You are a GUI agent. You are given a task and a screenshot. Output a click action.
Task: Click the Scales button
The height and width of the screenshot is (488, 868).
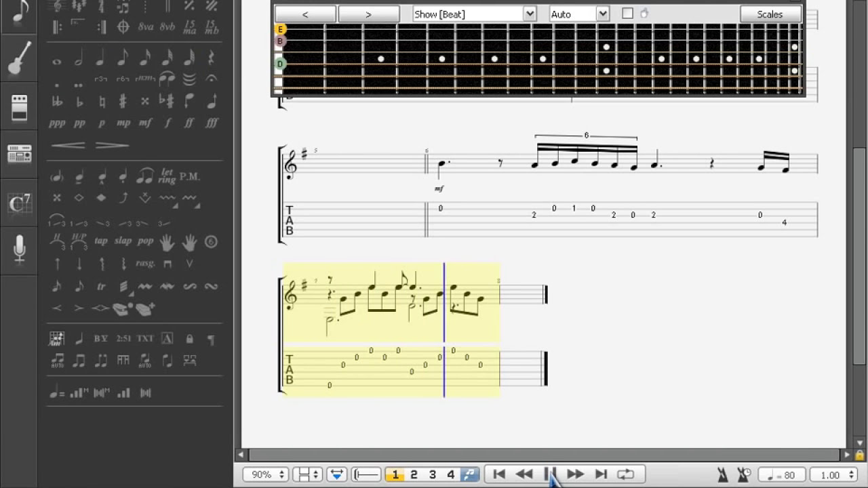coord(770,14)
